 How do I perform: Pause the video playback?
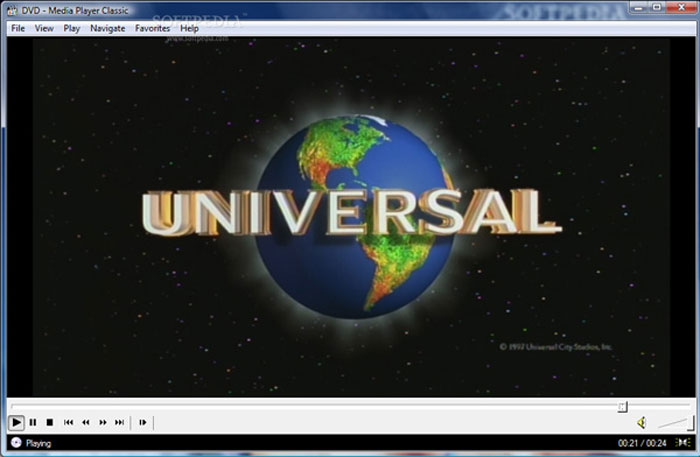[x=33, y=422]
